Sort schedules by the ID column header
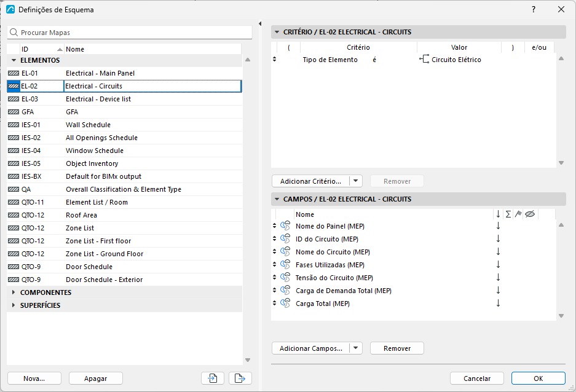 coord(42,49)
